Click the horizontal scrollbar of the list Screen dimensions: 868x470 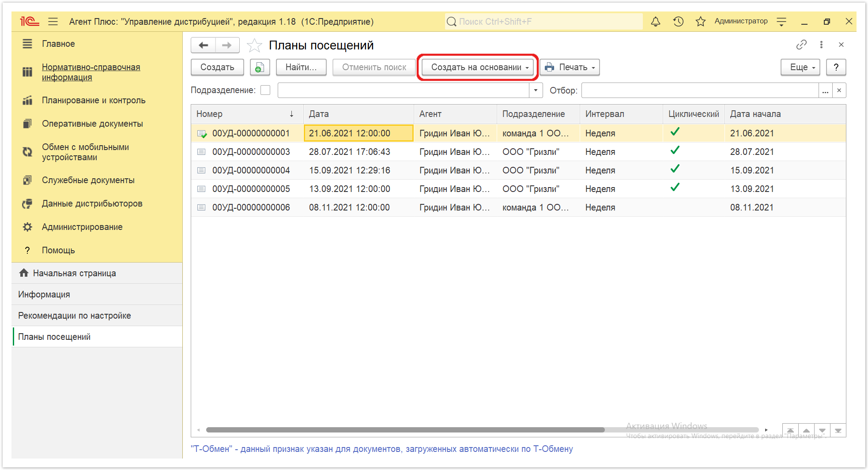(x=405, y=430)
